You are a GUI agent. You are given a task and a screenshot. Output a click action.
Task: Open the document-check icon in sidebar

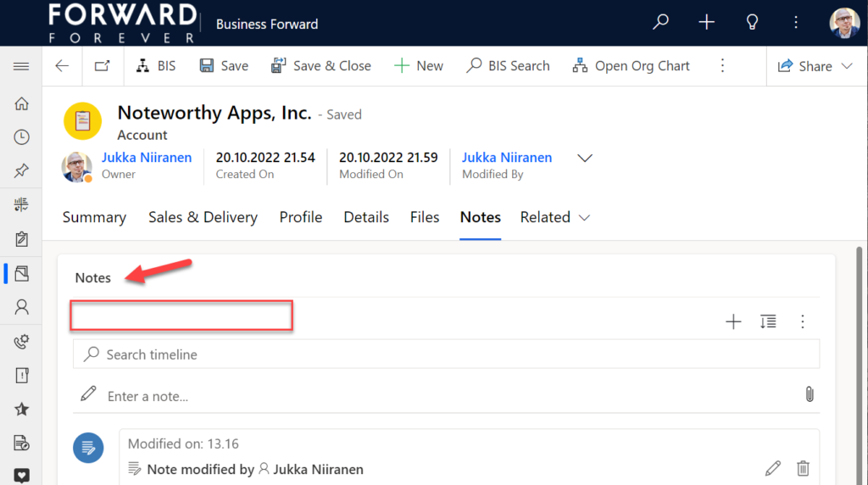(x=21, y=443)
